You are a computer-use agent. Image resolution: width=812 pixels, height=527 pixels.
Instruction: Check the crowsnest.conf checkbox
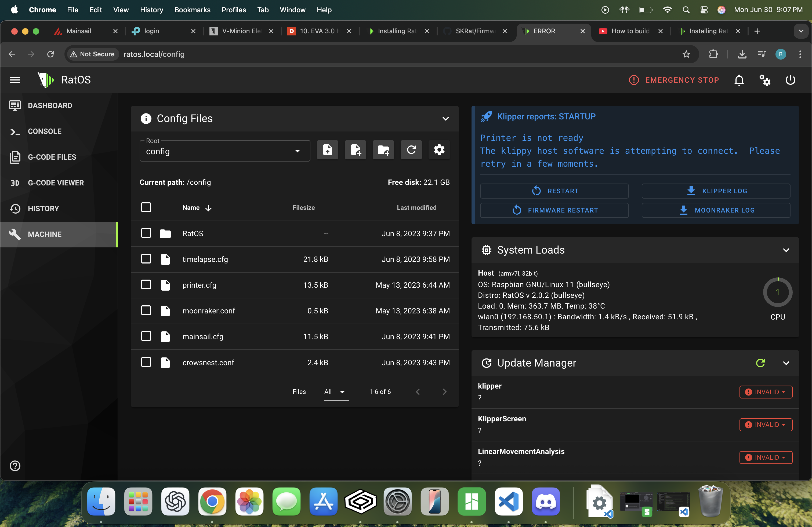[146, 362]
